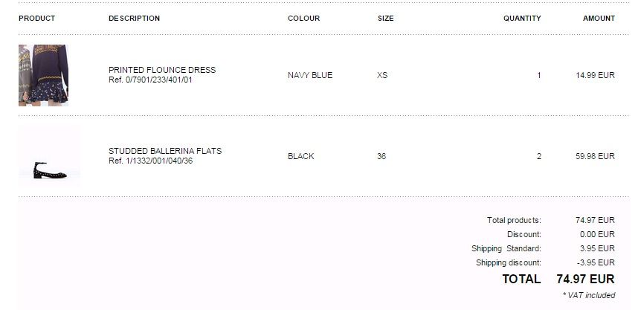
Task: Click the Colour column header
Action: (x=303, y=19)
